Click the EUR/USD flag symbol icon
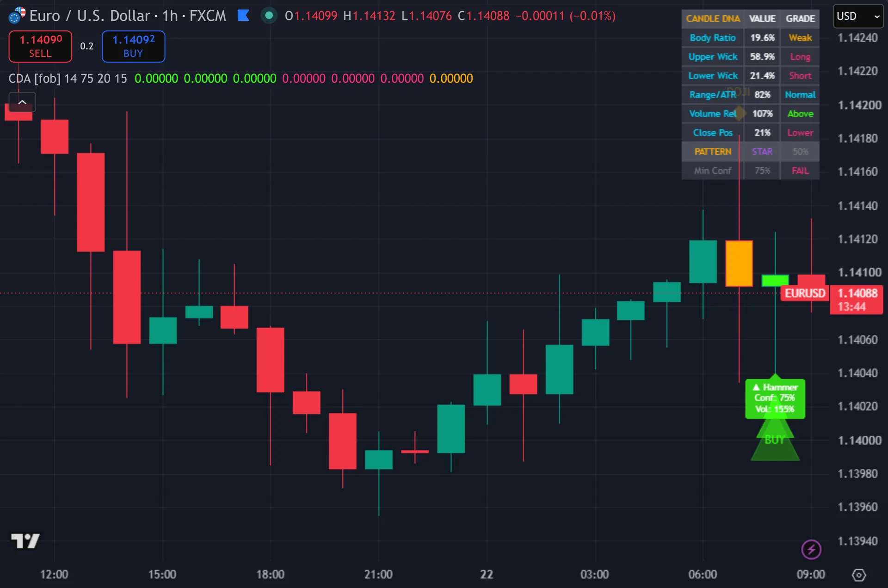 17,16
